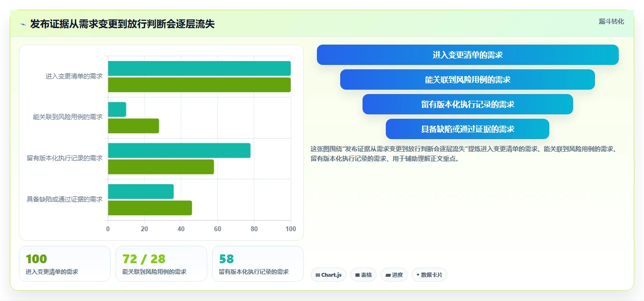Open the 58 留有版本化执行记录的需求 data card
Screen dimensions: 644x301
pos(258,264)
